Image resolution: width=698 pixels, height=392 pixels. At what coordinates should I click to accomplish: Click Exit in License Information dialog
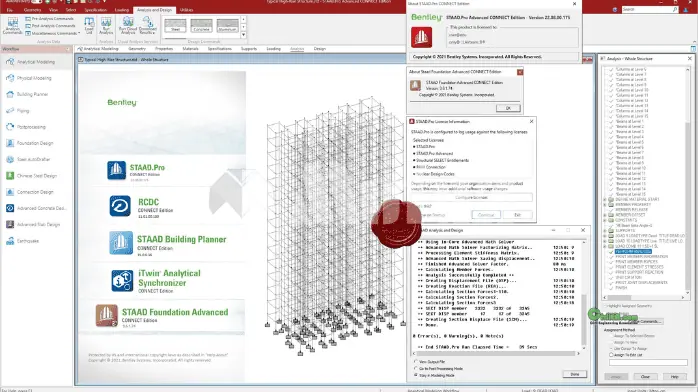pyautogui.click(x=517, y=215)
